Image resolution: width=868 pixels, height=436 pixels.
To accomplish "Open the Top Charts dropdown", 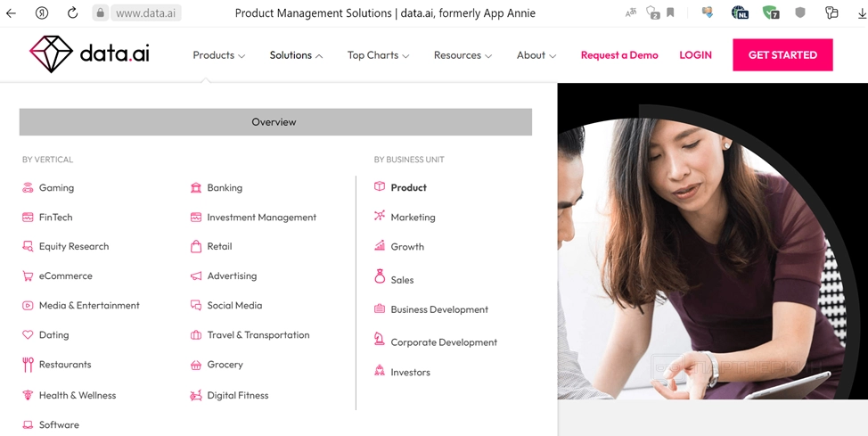I will coord(378,55).
